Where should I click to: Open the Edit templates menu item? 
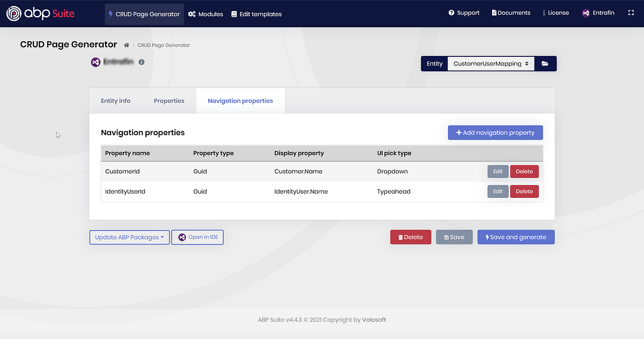[x=257, y=14]
